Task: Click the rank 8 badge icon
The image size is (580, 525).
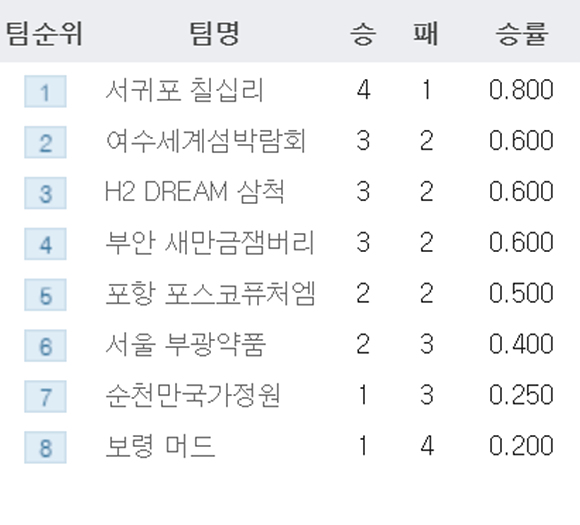Action: [x=45, y=447]
